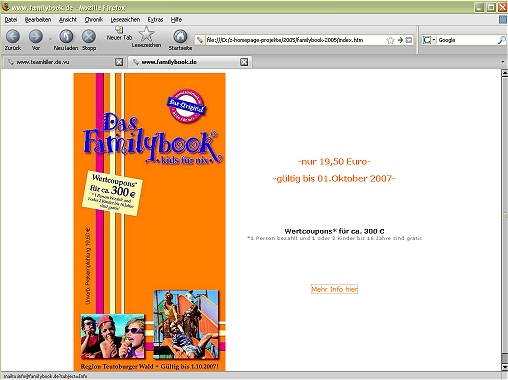Follow the Mehr Info hier link

click(x=334, y=289)
